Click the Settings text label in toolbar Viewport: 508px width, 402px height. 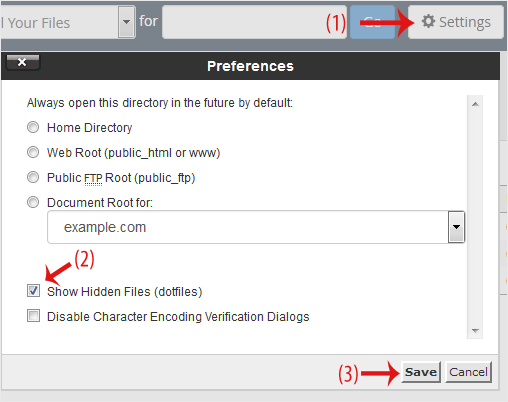click(x=465, y=22)
